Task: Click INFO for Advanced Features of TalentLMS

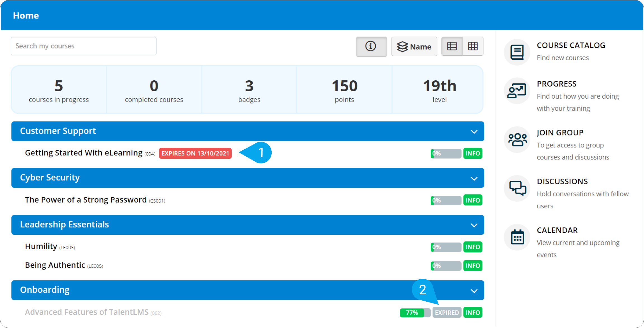Action: [x=473, y=313]
